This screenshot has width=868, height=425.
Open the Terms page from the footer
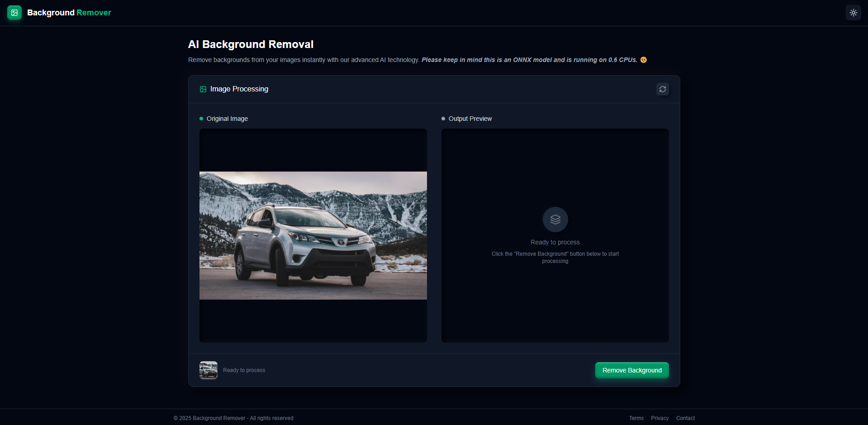click(x=636, y=418)
